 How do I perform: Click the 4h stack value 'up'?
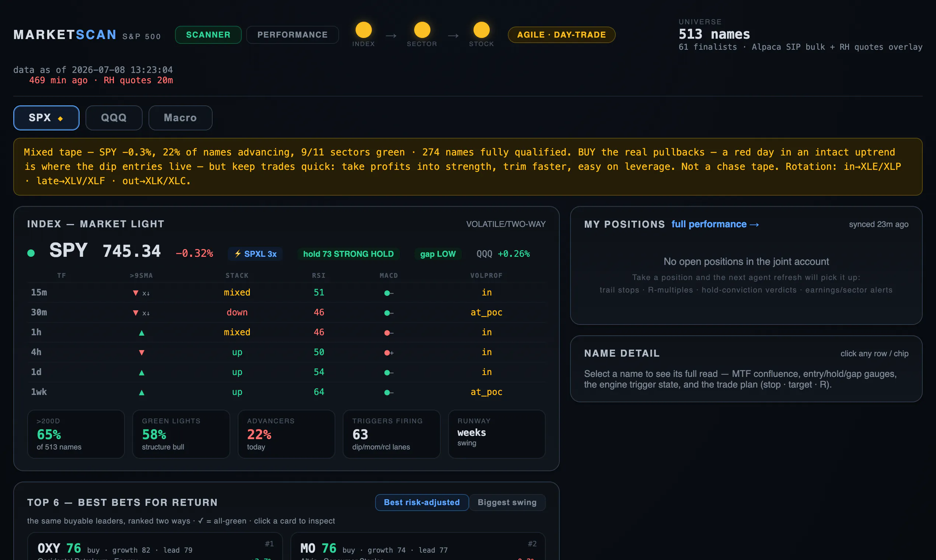click(x=237, y=353)
